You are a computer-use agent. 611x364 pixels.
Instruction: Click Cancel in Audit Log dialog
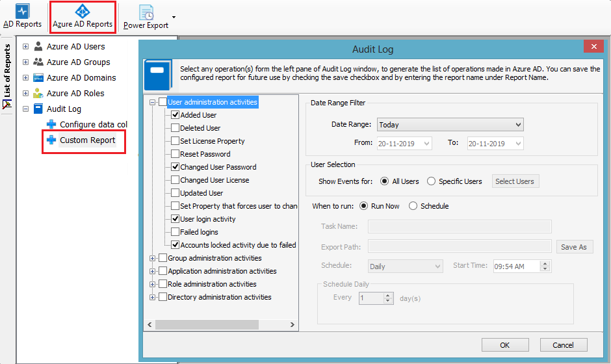pos(563,345)
